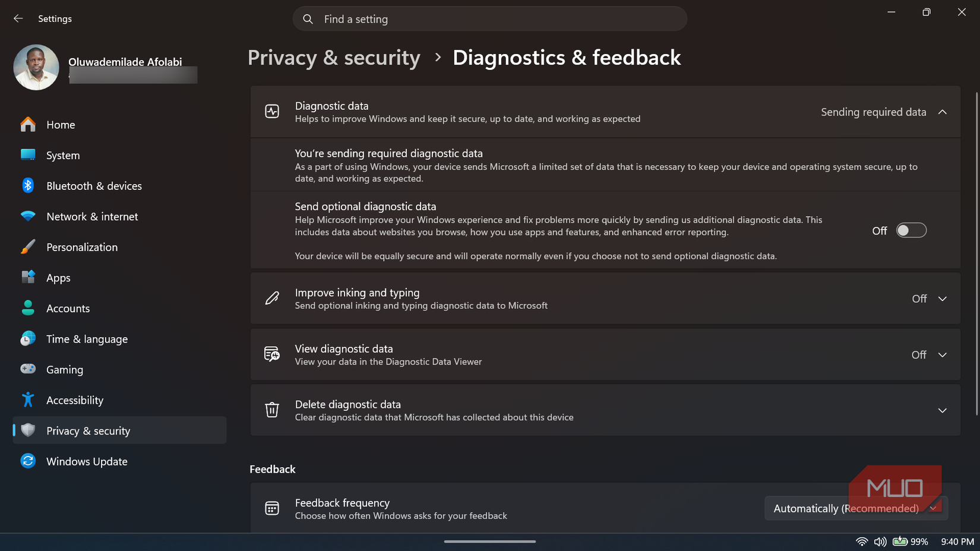Click the Diagnostic data pulse icon
Screen dimensions: 980x551
pyautogui.click(x=272, y=112)
